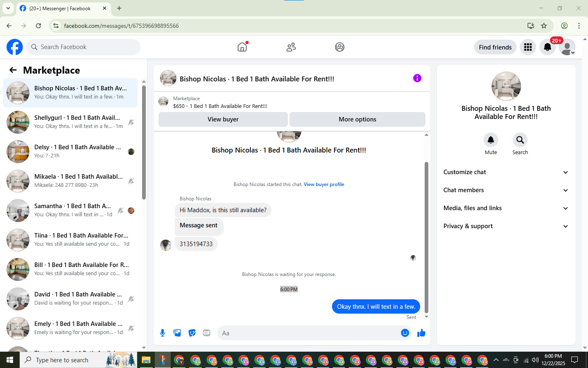Focus the Search Facebook box

click(83, 47)
